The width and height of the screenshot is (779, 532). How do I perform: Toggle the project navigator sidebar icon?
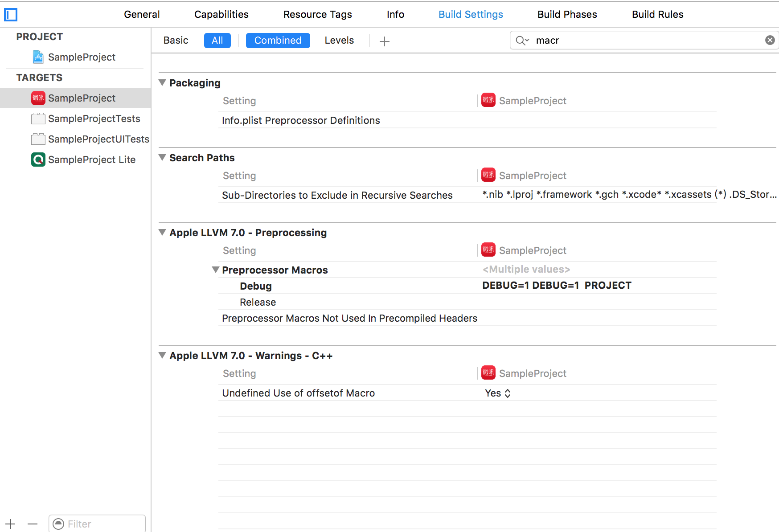(x=11, y=15)
